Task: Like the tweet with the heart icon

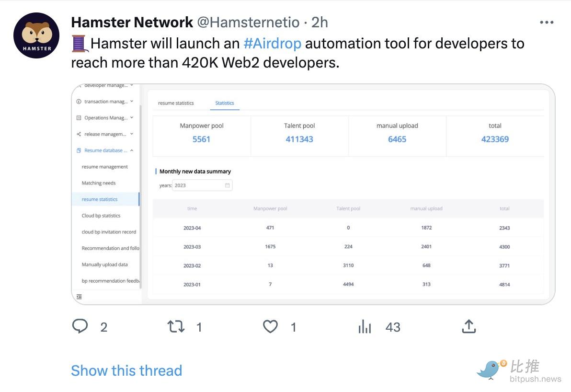Action: 270,327
